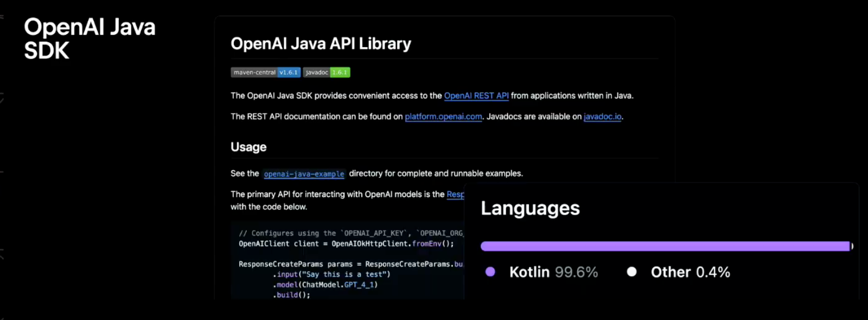This screenshot has width=868, height=320.
Task: Click the OpenAI Java API Library heading
Action: point(321,43)
